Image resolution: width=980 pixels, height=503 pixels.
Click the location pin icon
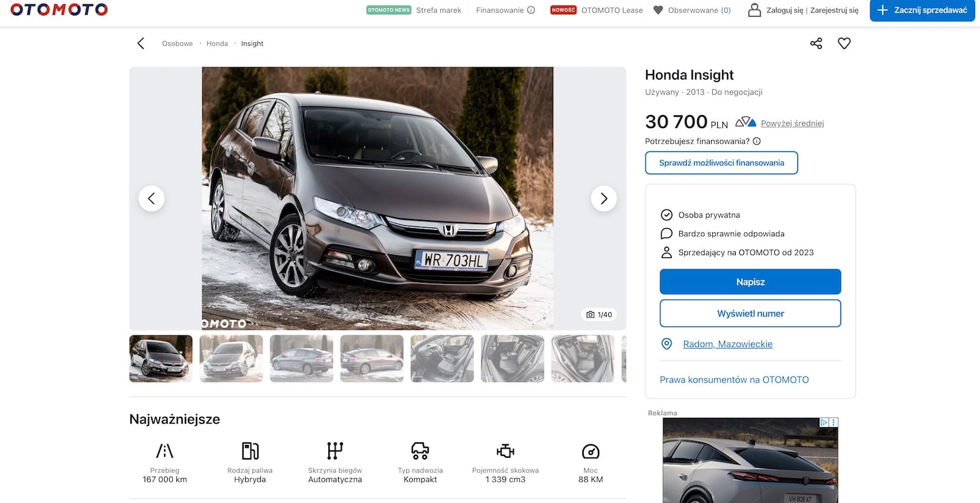coord(666,344)
